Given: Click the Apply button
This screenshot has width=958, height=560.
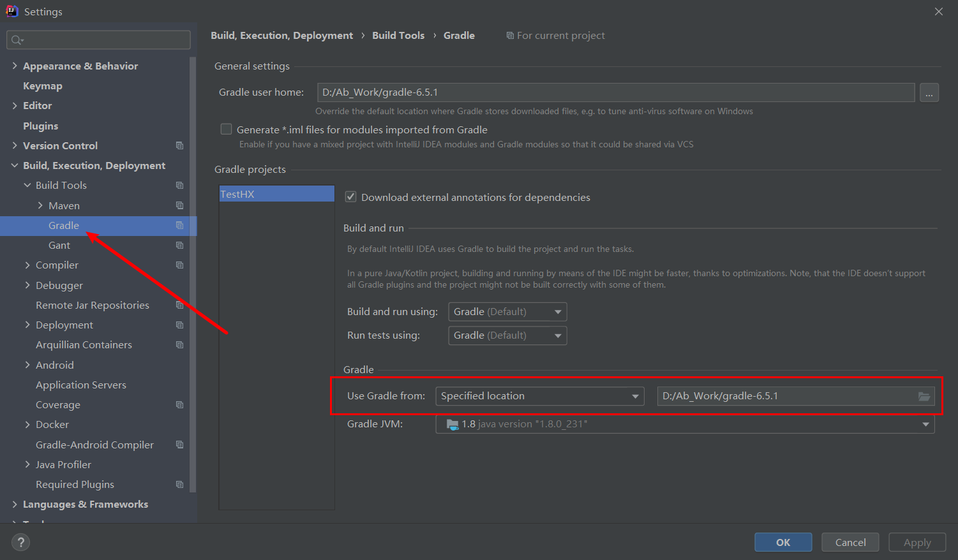Looking at the screenshot, I should (917, 542).
